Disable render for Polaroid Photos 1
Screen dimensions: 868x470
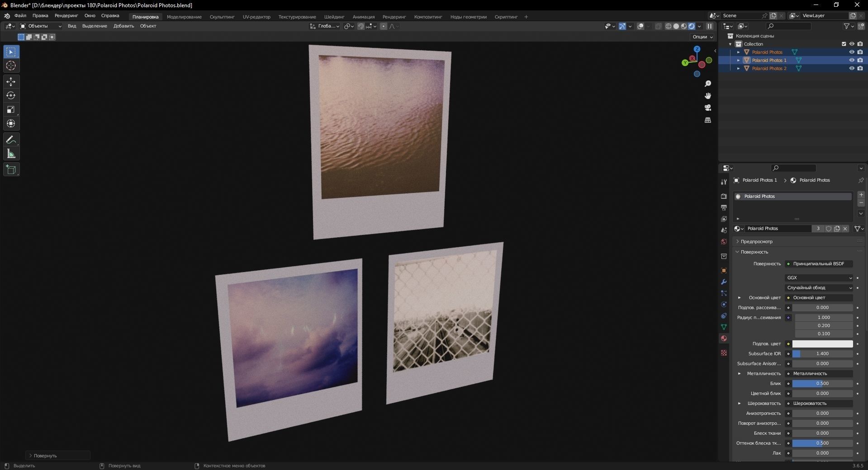tap(860, 61)
